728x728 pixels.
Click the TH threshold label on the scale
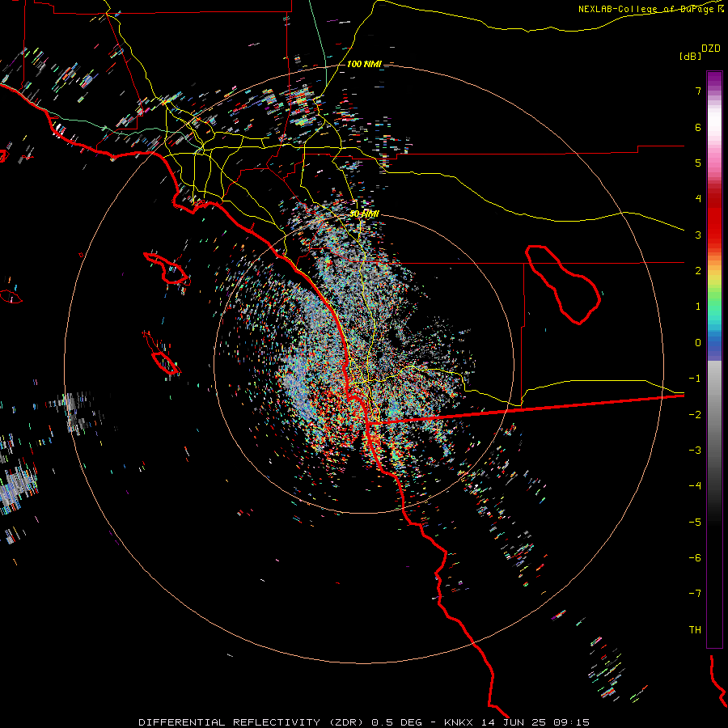pyautogui.click(x=695, y=630)
